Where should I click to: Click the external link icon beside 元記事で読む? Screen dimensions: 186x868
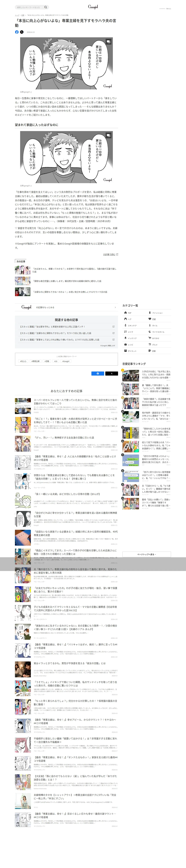point(117,254)
